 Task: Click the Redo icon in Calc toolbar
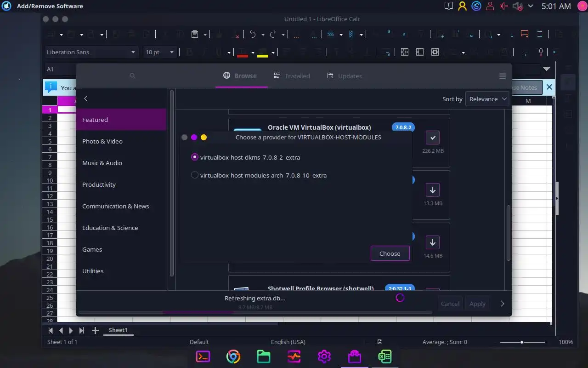272,34
